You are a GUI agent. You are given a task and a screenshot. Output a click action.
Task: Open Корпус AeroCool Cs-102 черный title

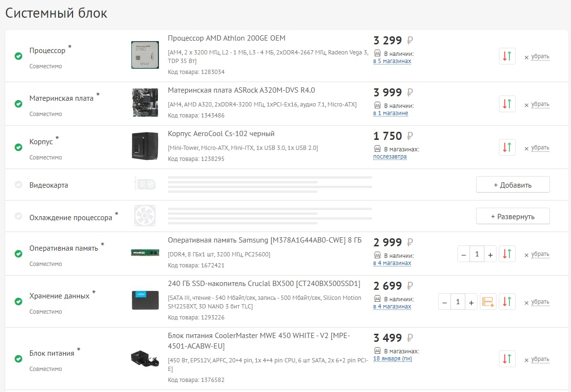(x=221, y=134)
